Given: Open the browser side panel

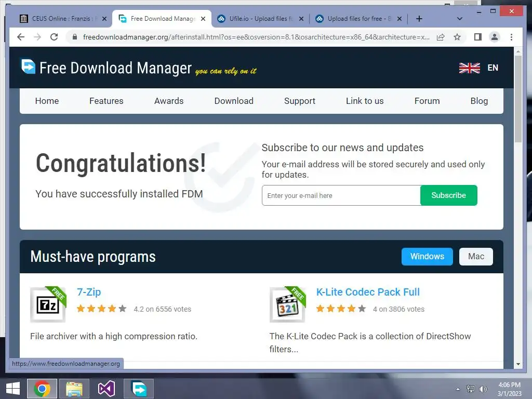Looking at the screenshot, I should click(478, 37).
